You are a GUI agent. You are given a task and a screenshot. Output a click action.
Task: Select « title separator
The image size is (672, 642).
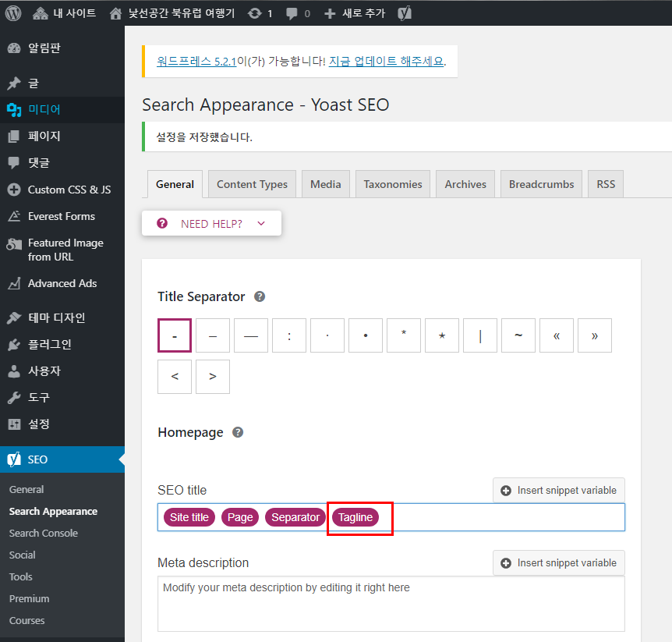pos(557,335)
